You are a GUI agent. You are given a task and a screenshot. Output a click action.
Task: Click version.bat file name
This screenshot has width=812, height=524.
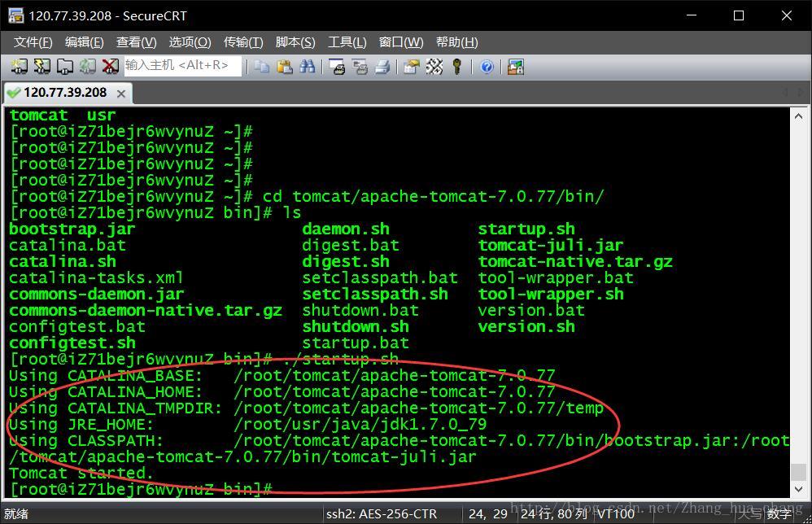(531, 310)
